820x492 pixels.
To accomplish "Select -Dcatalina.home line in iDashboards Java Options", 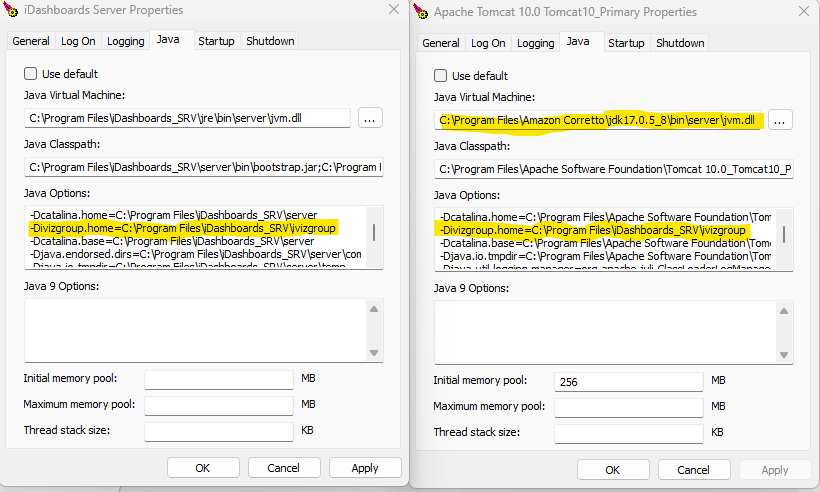I will coord(174,215).
